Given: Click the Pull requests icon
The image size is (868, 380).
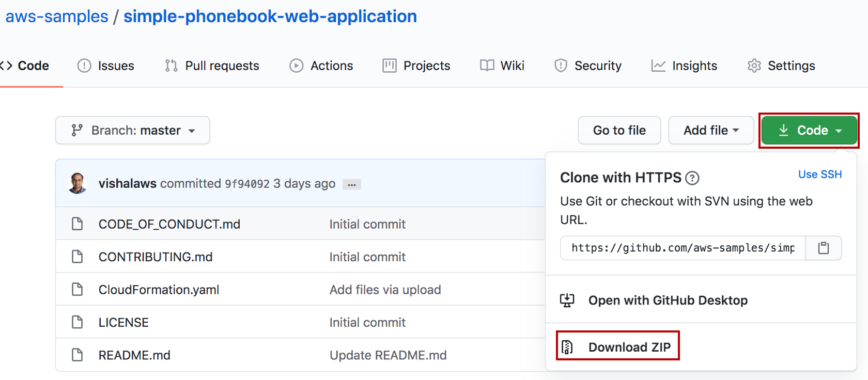Looking at the screenshot, I should coord(171,66).
